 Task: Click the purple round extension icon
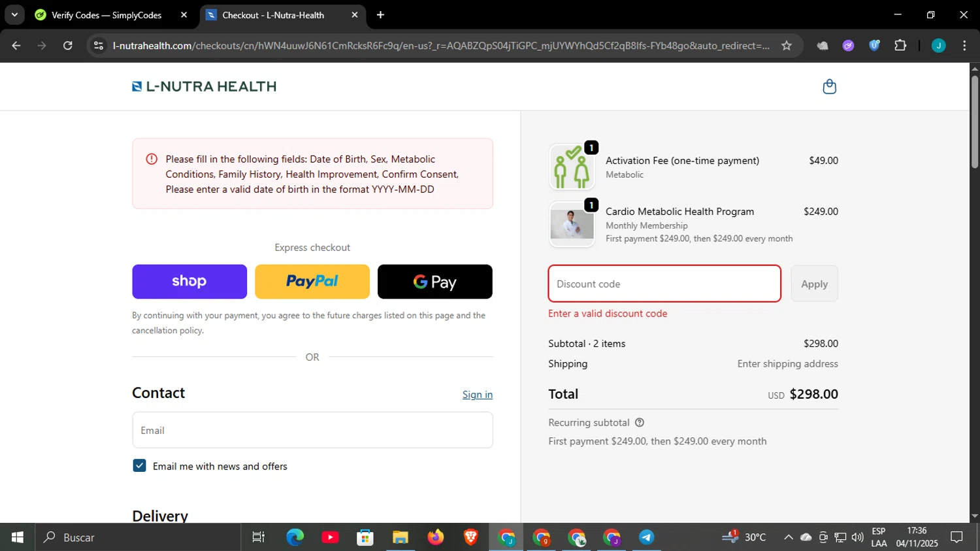(x=848, y=46)
